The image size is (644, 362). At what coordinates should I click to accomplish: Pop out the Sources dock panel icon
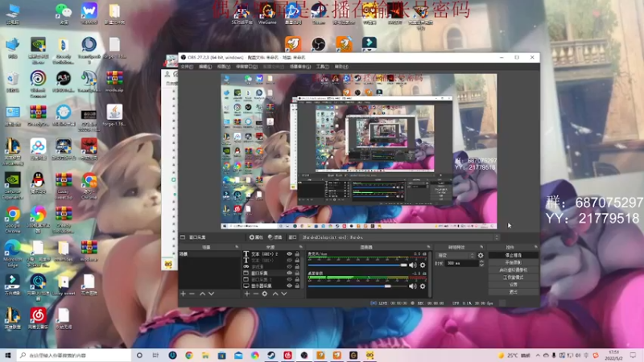point(300,247)
